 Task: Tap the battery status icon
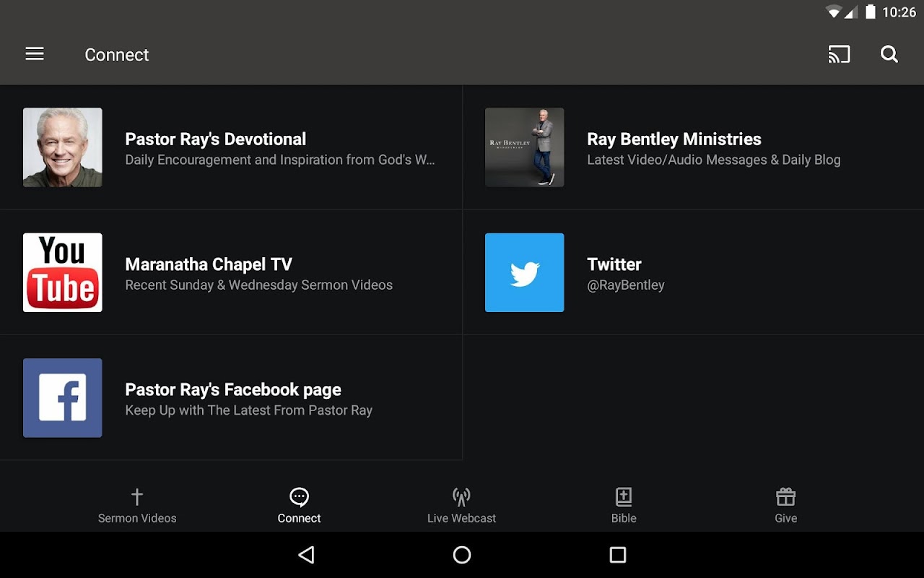(x=871, y=12)
